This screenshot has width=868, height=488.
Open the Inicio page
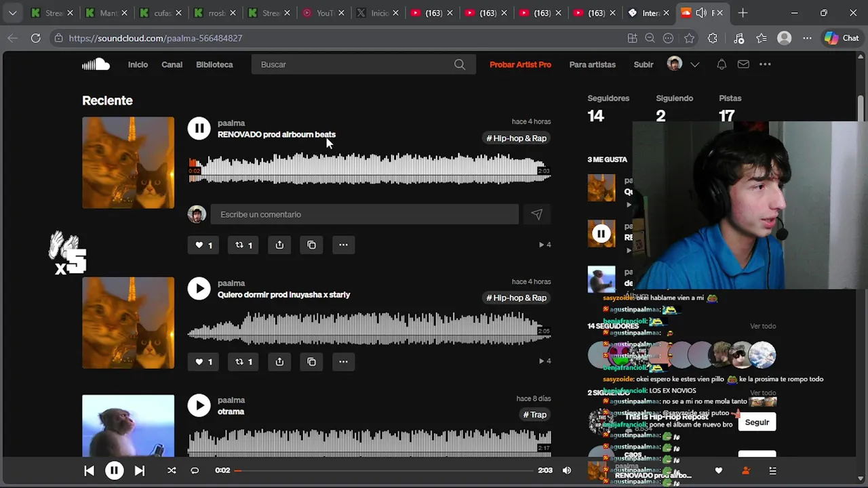pyautogui.click(x=138, y=64)
